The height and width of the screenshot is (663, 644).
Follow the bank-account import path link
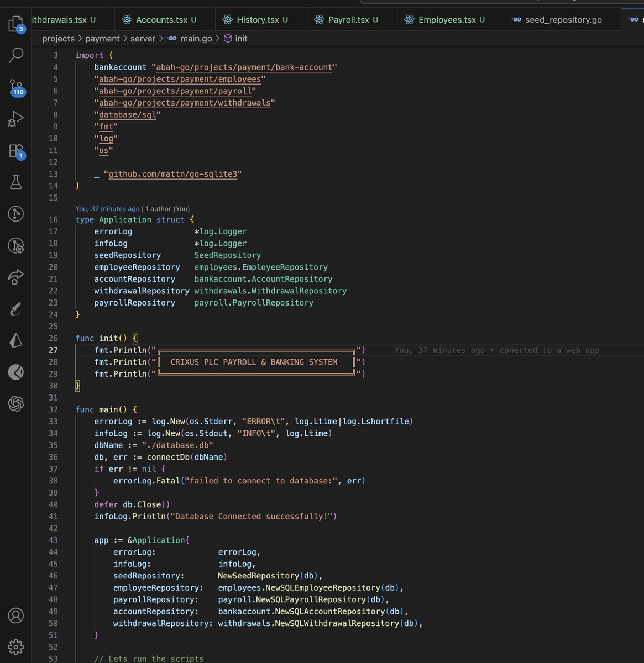244,67
